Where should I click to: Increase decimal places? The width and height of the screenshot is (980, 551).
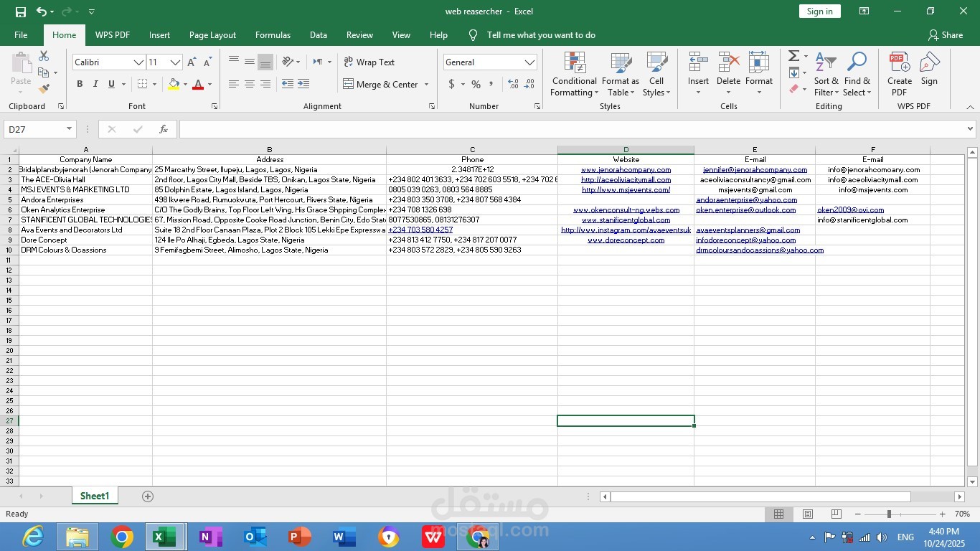click(x=513, y=84)
